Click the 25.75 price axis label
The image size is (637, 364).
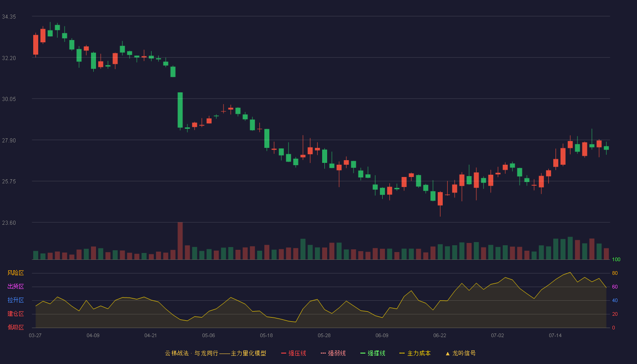[9, 182]
